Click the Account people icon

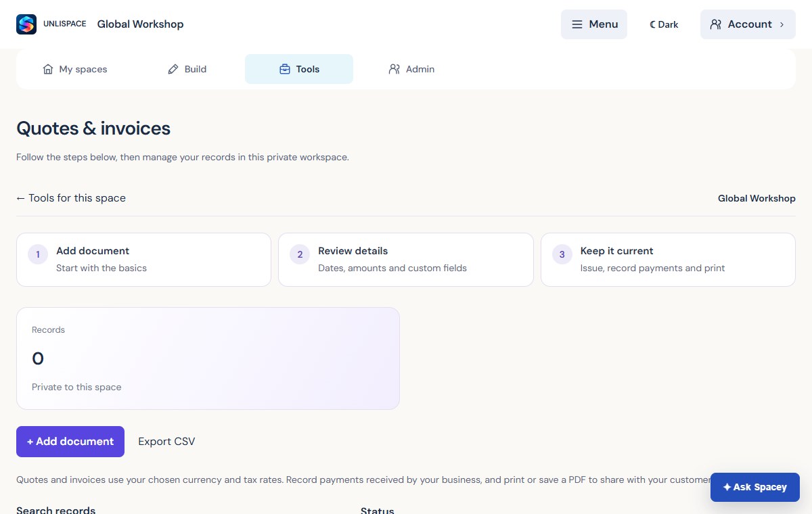pyautogui.click(x=716, y=24)
